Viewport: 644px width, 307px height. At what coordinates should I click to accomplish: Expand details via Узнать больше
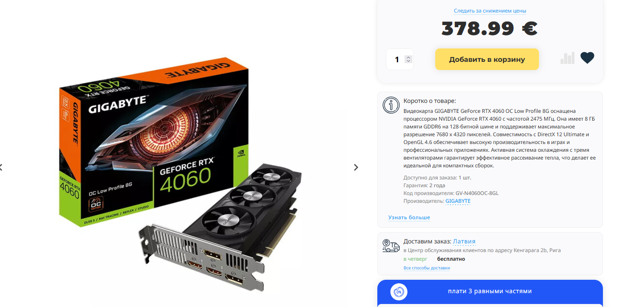click(409, 217)
